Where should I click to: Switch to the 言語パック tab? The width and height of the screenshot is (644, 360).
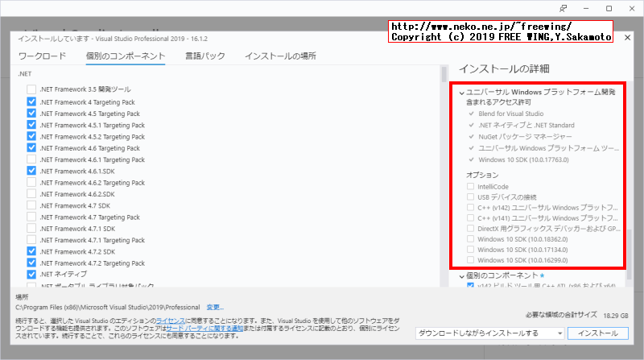pyautogui.click(x=205, y=56)
